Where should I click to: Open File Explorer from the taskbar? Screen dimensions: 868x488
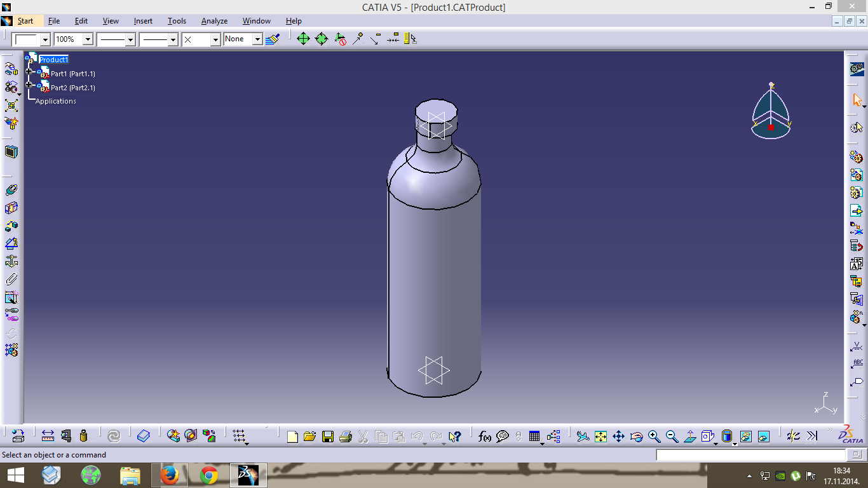130,475
